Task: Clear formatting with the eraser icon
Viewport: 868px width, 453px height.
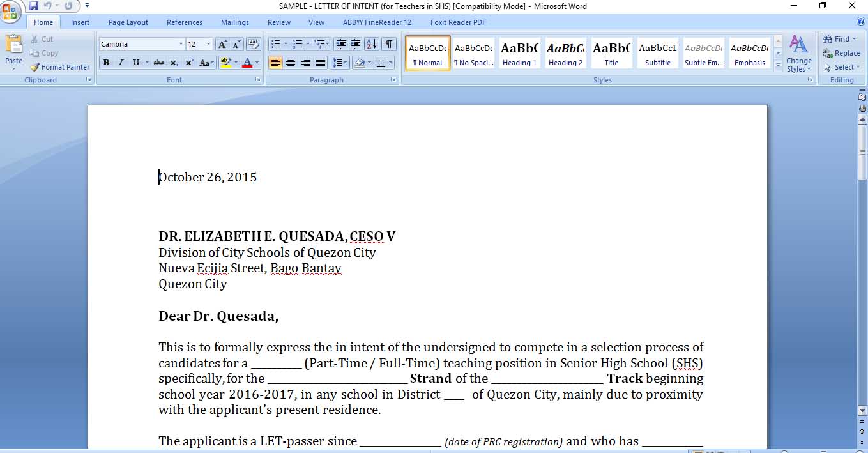Action: 254,44
